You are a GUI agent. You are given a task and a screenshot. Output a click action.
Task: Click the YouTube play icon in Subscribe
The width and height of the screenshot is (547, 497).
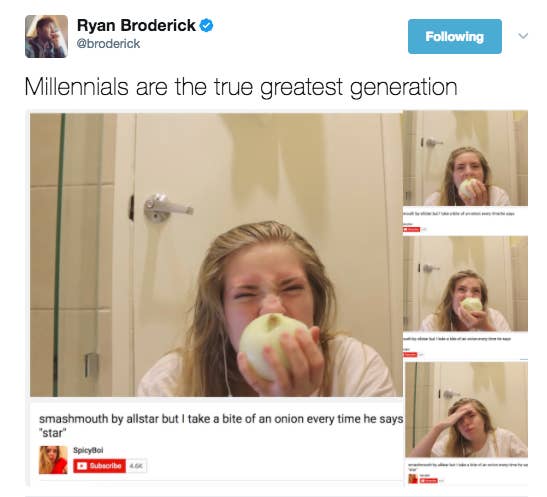click(x=82, y=466)
